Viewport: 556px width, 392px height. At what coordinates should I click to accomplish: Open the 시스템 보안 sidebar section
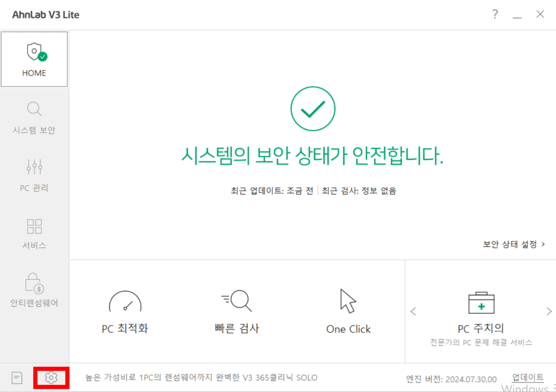34,118
